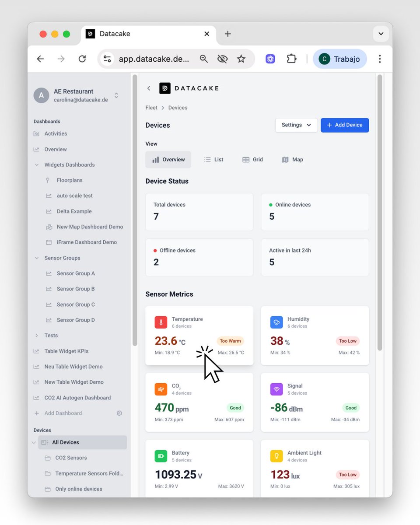Collapse the Widgets Dashboards group
Image resolution: width=420 pixels, height=525 pixels.
click(x=36, y=165)
